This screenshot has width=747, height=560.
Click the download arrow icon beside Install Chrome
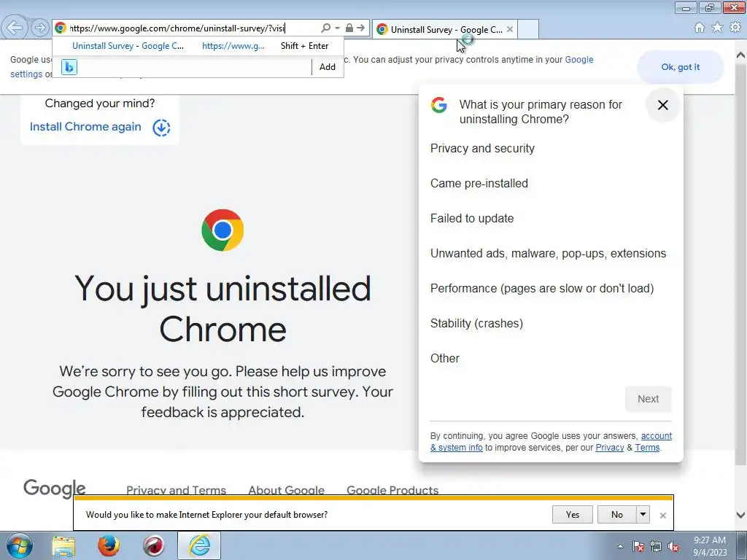tap(161, 128)
